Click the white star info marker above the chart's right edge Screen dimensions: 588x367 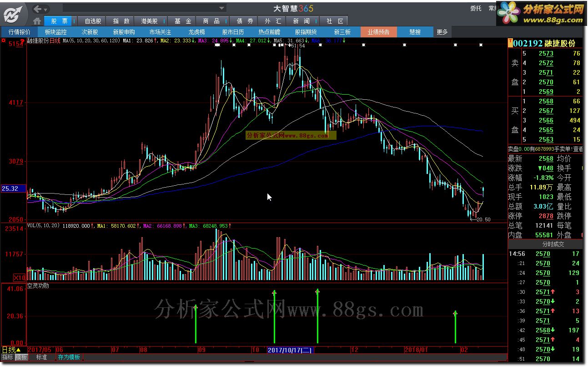[x=481, y=45]
